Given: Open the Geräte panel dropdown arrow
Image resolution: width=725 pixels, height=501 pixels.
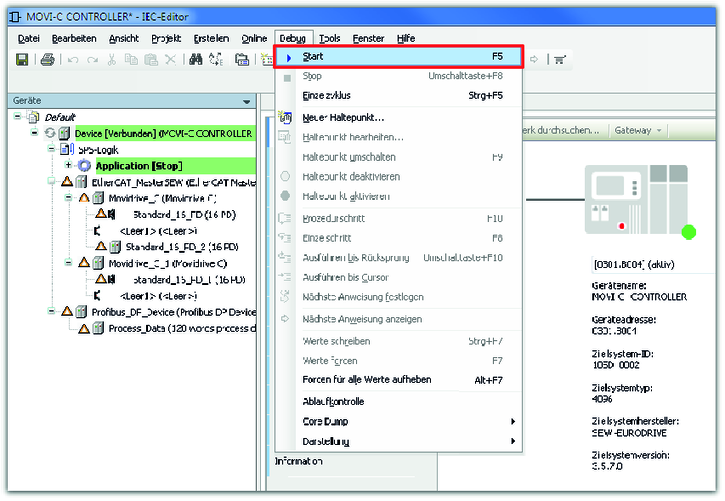Looking at the screenshot, I should coord(247,101).
